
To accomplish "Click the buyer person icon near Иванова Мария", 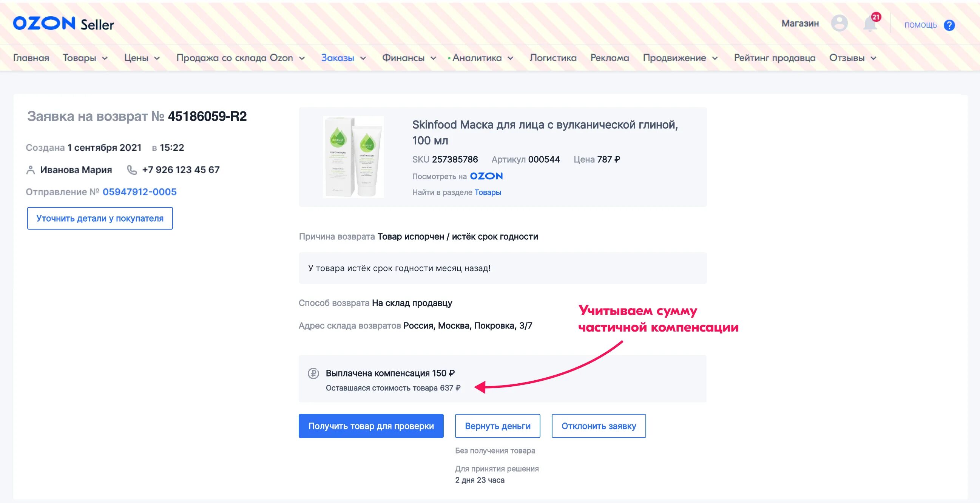I will coord(31,170).
